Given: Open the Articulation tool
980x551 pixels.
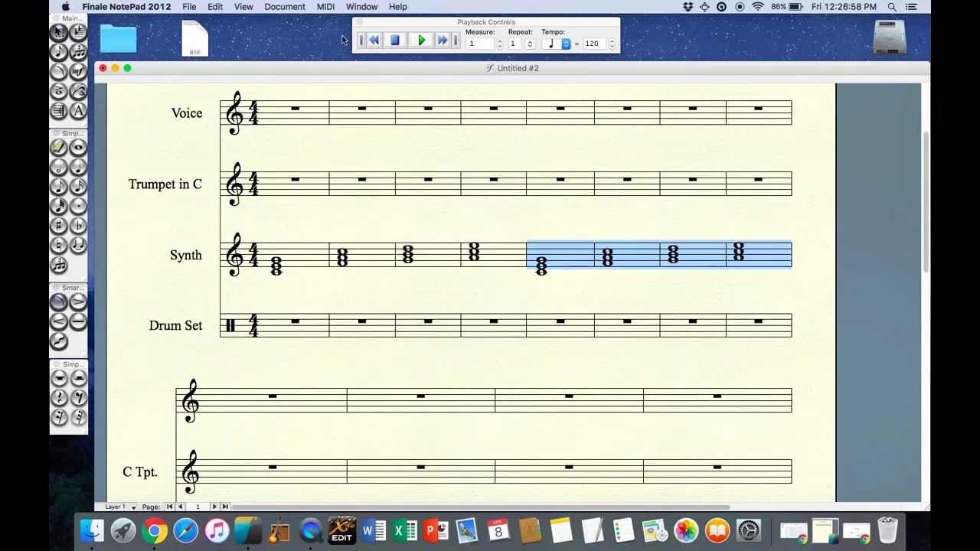Looking at the screenshot, I should click(x=59, y=91).
